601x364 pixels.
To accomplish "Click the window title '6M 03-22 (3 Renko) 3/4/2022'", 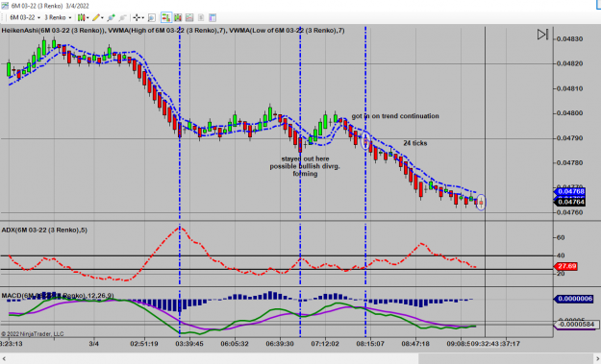I will tap(50, 6).
